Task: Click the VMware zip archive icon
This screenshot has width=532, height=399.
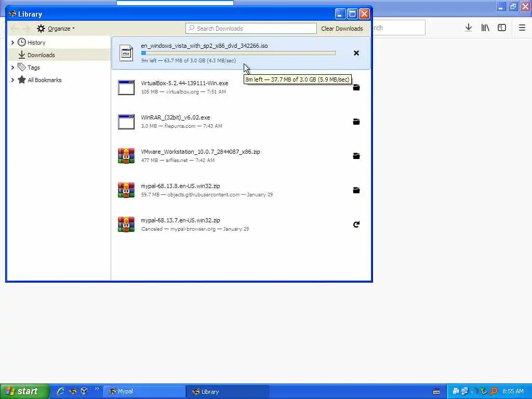Action: 126,156
